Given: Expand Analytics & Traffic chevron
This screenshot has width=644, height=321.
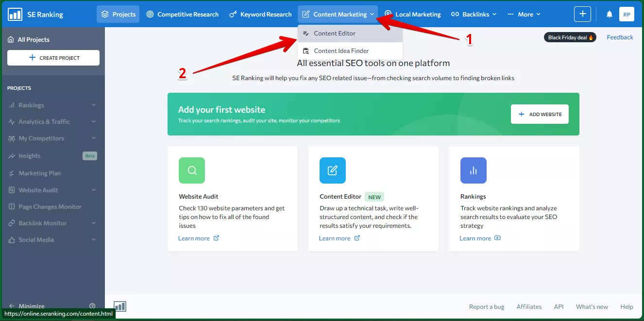Looking at the screenshot, I should tap(94, 122).
